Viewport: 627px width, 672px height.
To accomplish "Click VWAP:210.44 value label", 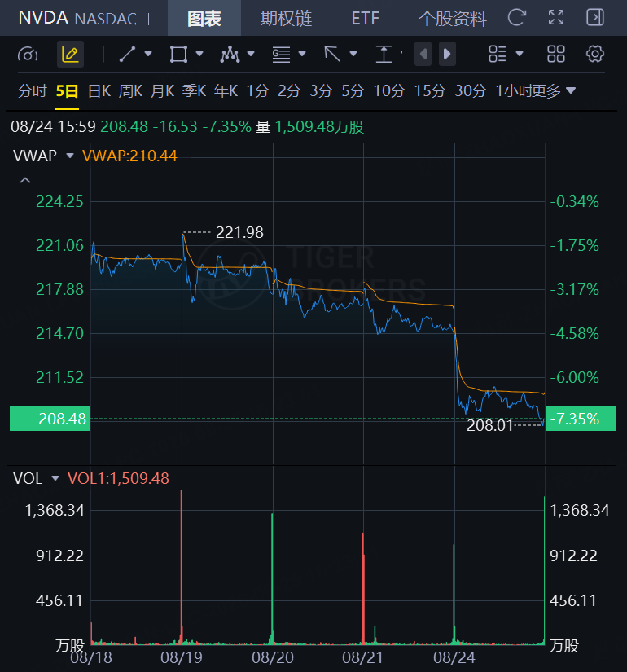I will (x=129, y=156).
